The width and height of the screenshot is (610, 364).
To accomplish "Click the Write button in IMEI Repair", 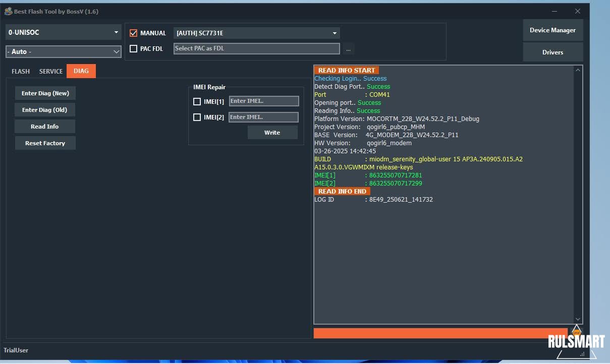I will click(272, 133).
